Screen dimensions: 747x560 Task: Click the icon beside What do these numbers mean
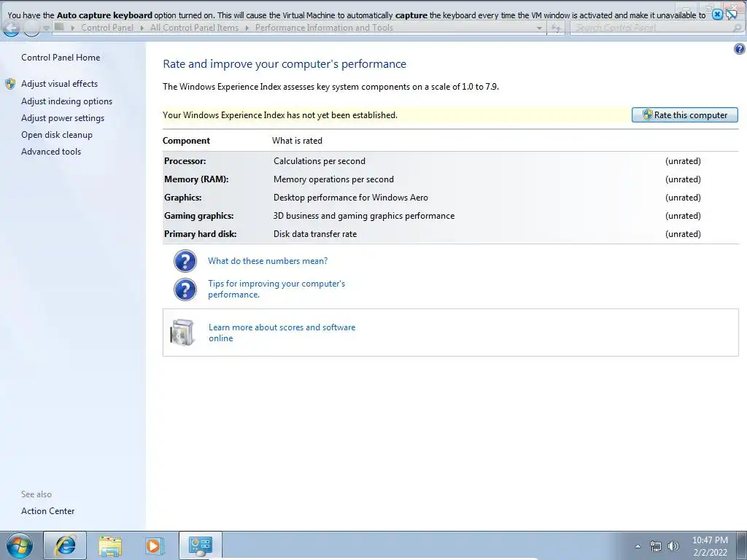click(x=185, y=261)
